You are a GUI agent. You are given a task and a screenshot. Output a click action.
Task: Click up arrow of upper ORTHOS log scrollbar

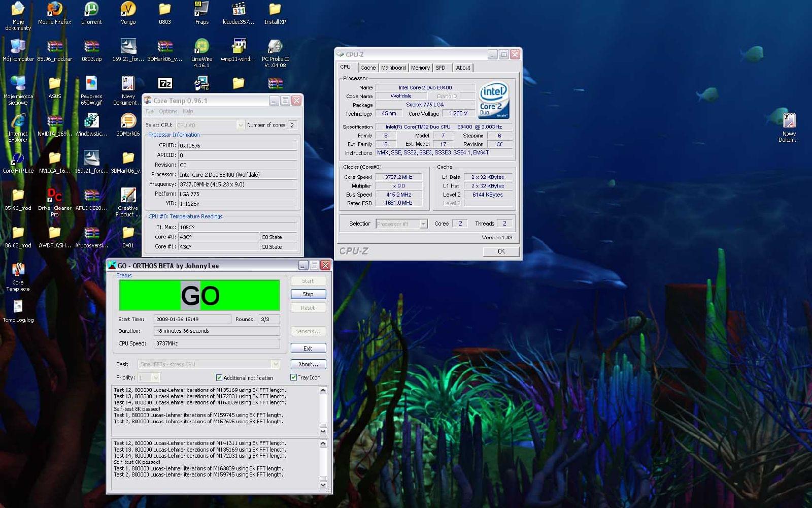pyautogui.click(x=323, y=390)
